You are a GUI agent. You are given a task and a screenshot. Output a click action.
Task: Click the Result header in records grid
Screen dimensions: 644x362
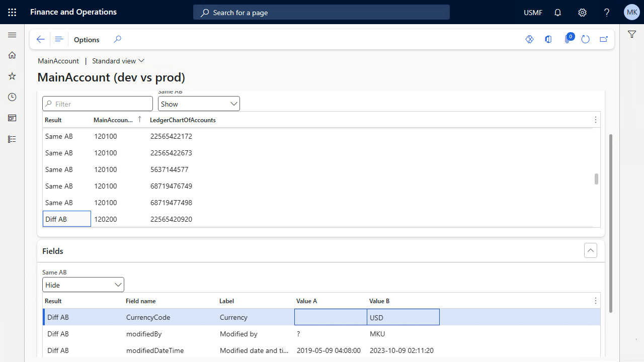click(53, 120)
